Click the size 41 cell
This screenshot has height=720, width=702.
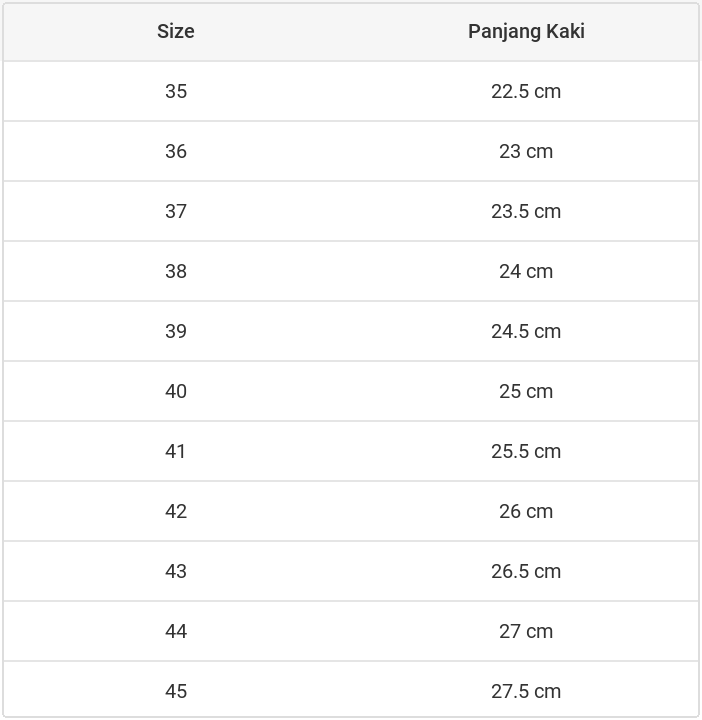coord(176,451)
